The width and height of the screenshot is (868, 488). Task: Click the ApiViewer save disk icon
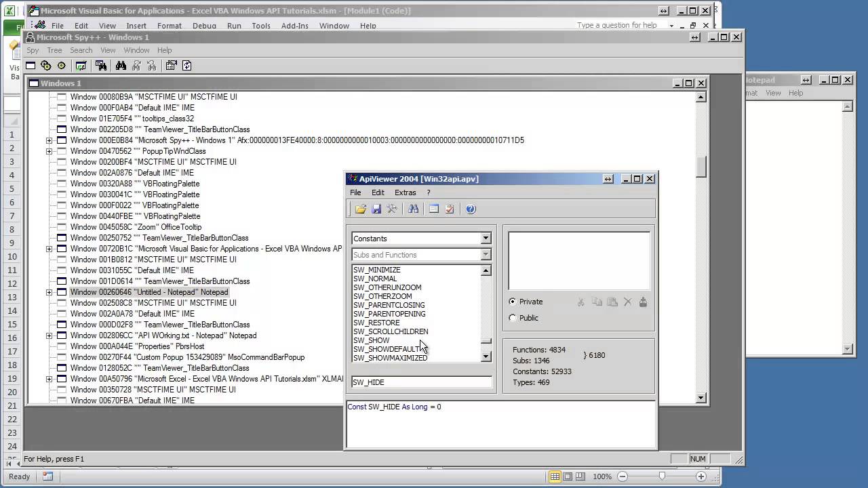pos(376,209)
